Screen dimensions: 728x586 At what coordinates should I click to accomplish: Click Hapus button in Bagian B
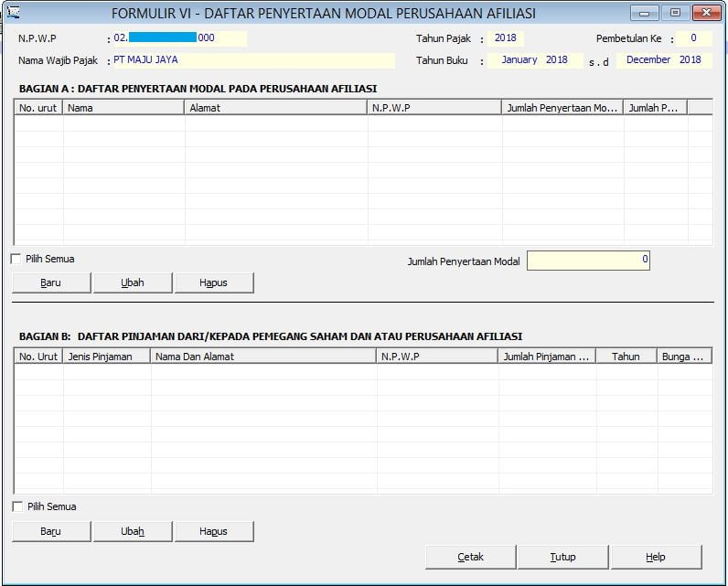coord(214,531)
